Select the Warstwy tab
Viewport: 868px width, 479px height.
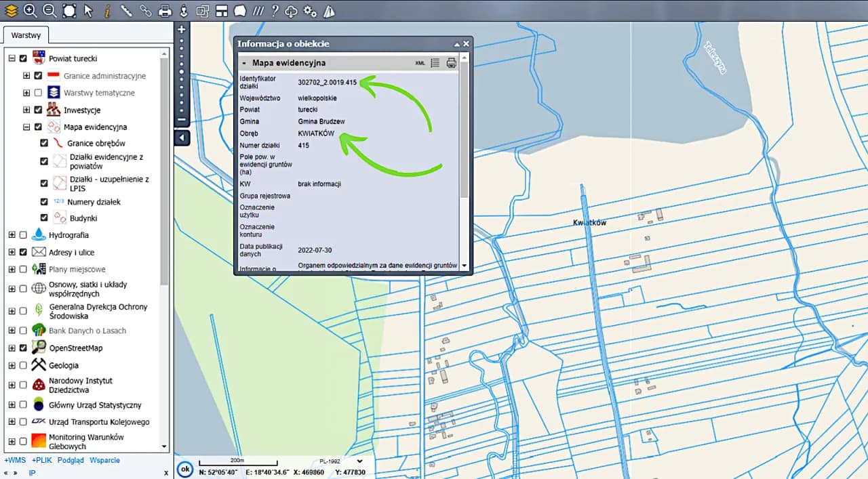26,35
